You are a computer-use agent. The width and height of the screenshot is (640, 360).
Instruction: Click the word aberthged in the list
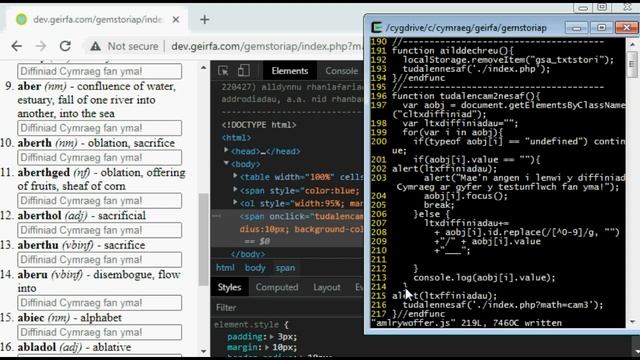(44, 173)
